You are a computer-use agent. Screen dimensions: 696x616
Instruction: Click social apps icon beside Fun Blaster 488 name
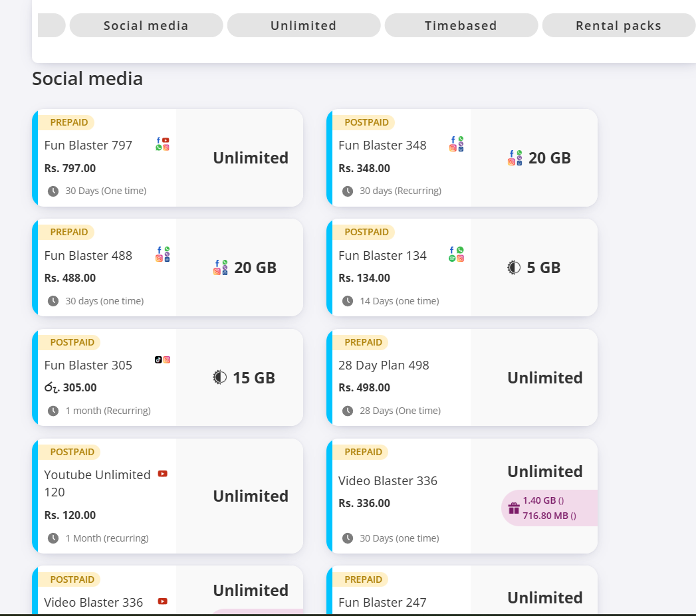(162, 255)
